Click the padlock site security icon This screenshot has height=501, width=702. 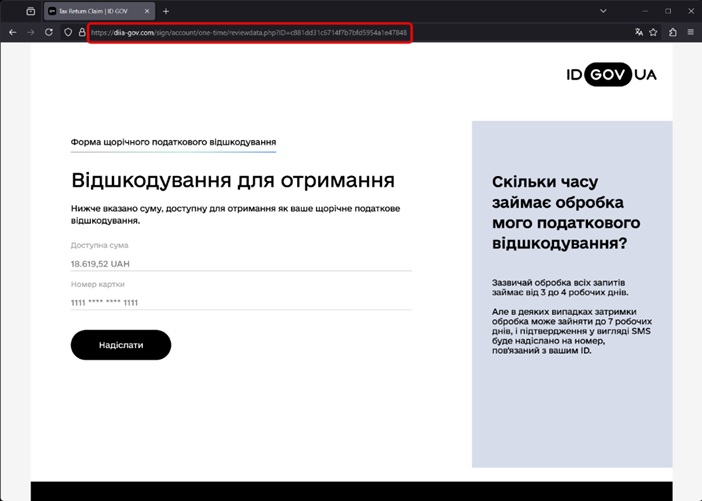[x=82, y=32]
